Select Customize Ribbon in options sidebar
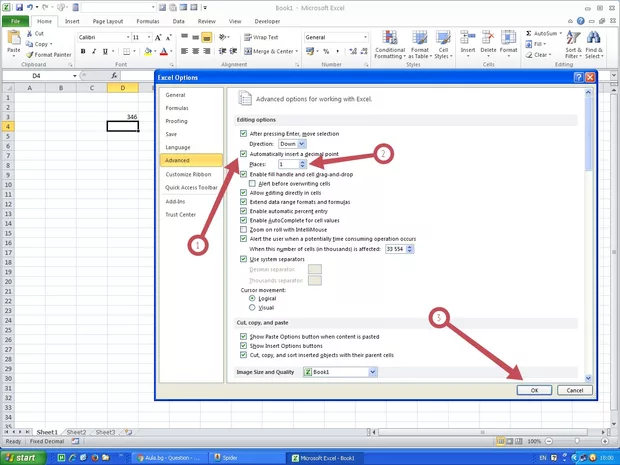Viewport: 620px width, 465px height. click(x=188, y=174)
